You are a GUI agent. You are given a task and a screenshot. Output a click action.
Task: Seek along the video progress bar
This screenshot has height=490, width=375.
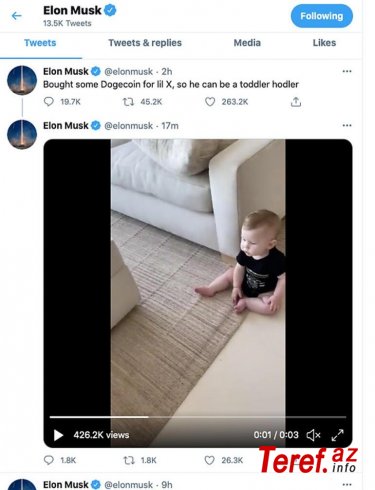tap(198, 417)
